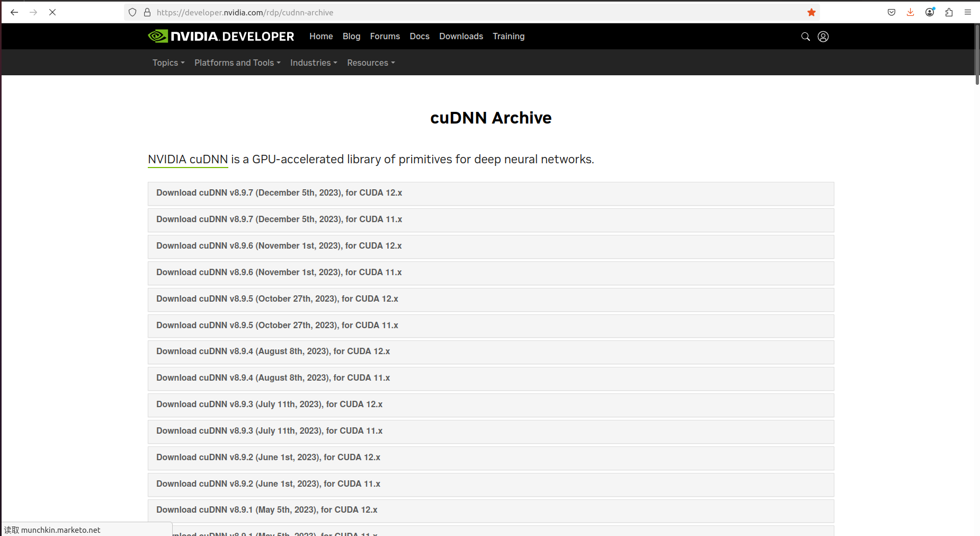Viewport: 980px width, 536px height.
Task: Expand cuDNN v8.9.4 for CUDA 12.x
Action: [x=491, y=352]
